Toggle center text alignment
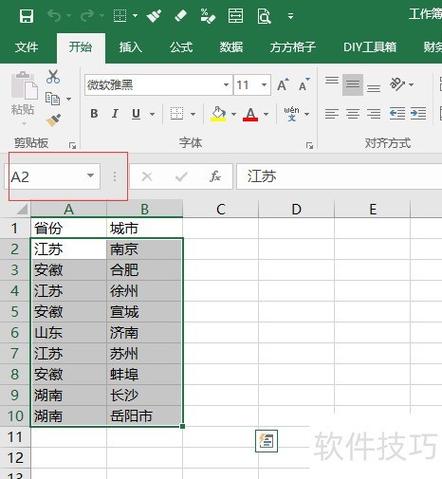 [x=353, y=114]
